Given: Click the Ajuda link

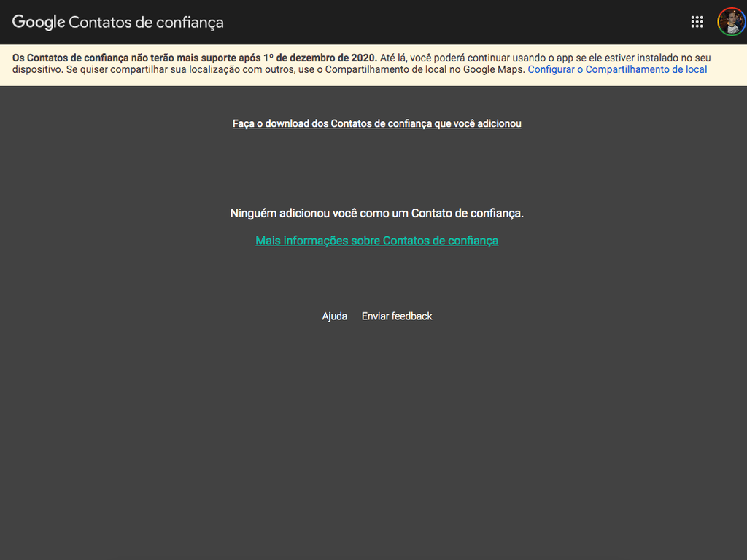Looking at the screenshot, I should 334,316.
